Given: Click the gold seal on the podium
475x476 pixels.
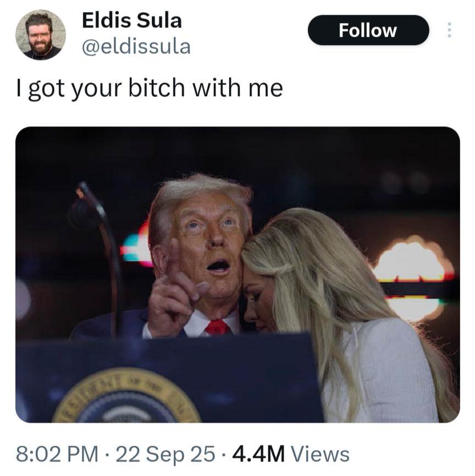Looking at the screenshot, I should click(x=126, y=395).
